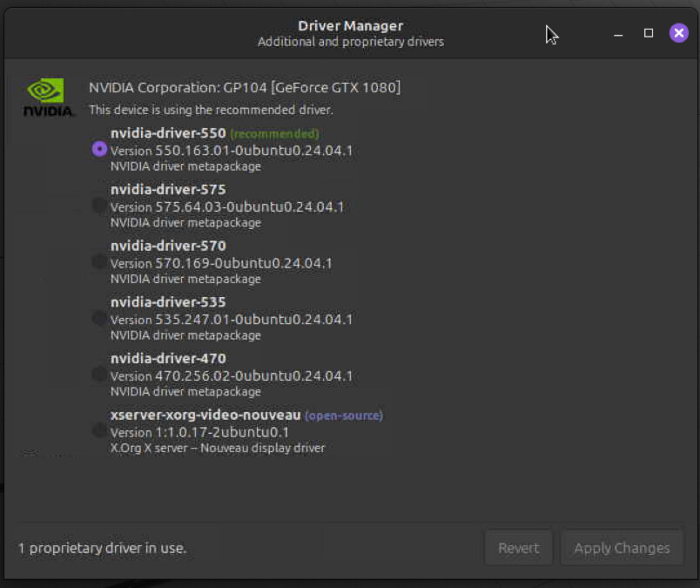Click the '1 proprietary driver in use' status

pos(102,548)
